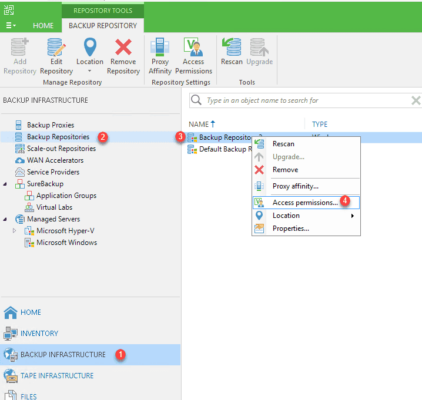
Task: Switch to the HOME ribbon tab
Action: click(43, 26)
